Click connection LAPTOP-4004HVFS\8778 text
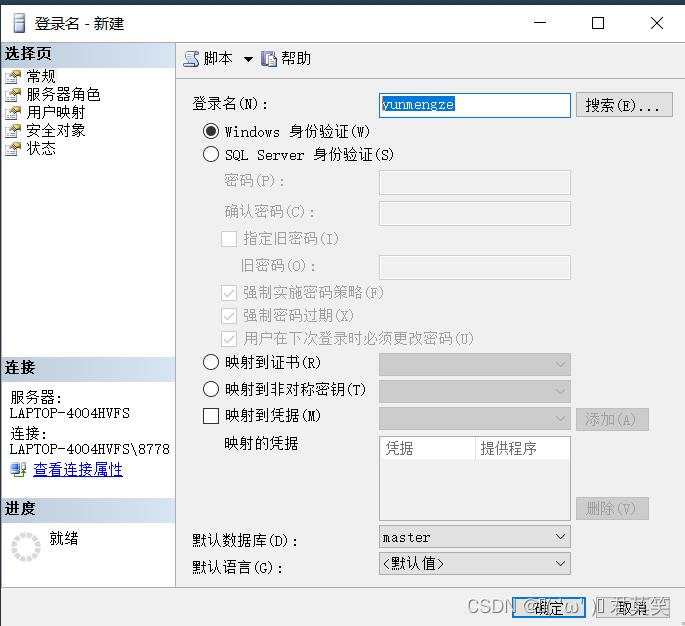The image size is (685, 626). coord(90,449)
